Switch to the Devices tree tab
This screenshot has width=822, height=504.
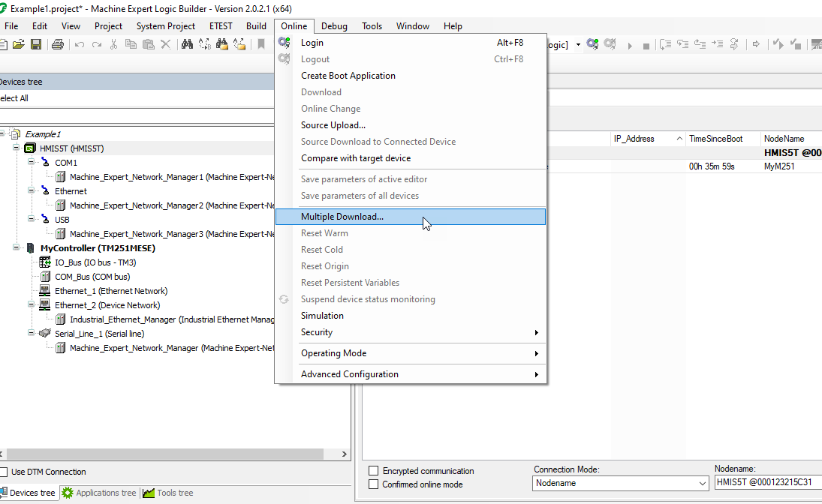pos(28,493)
